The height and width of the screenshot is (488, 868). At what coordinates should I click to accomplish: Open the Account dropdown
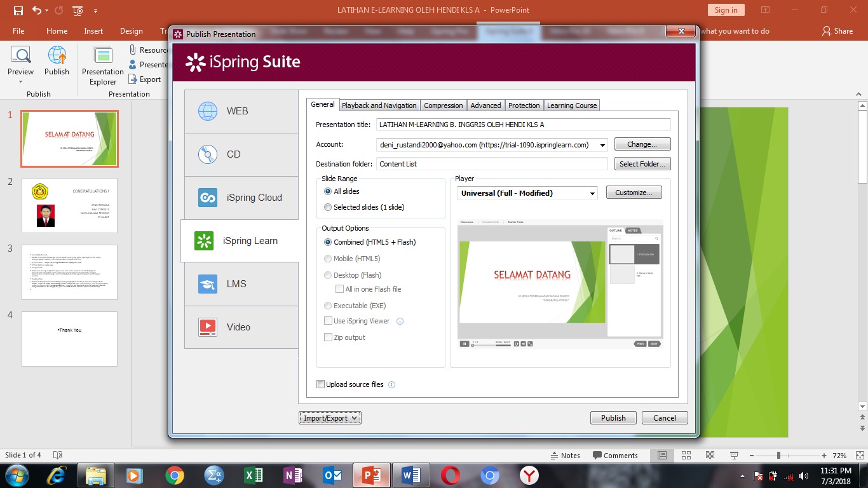(602, 145)
